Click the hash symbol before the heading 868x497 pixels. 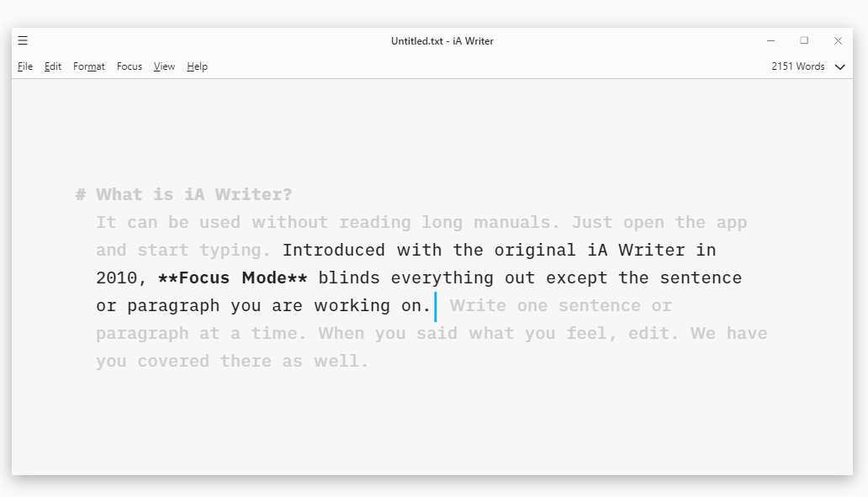click(x=81, y=195)
